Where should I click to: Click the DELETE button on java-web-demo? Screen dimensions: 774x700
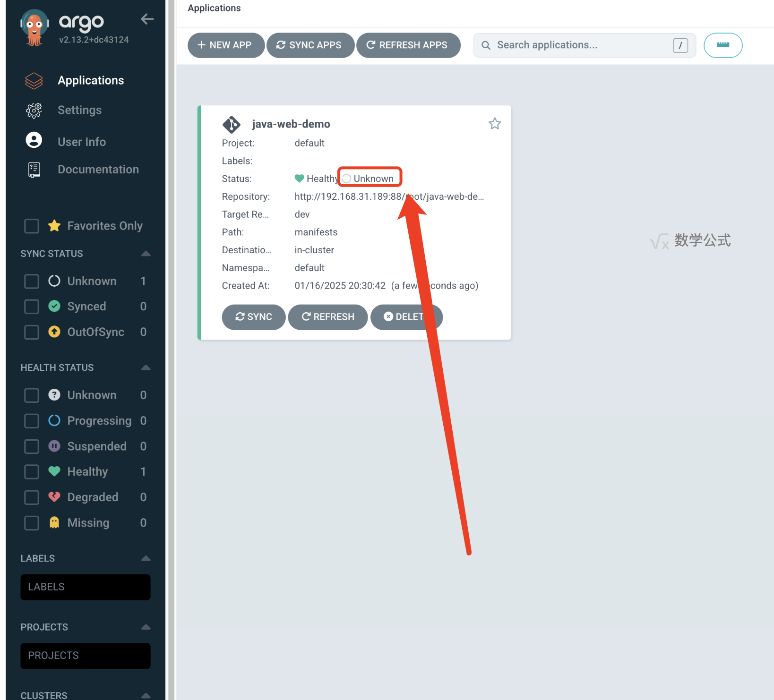pos(406,317)
